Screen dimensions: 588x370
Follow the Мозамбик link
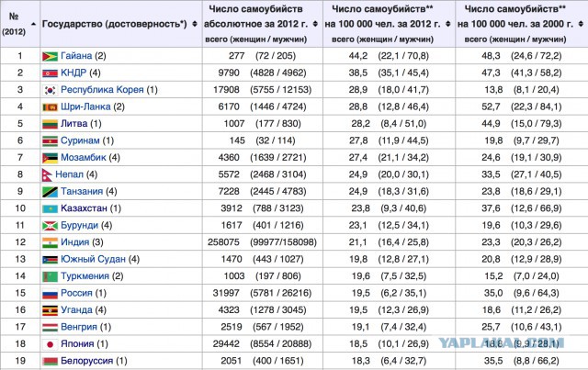coord(84,157)
